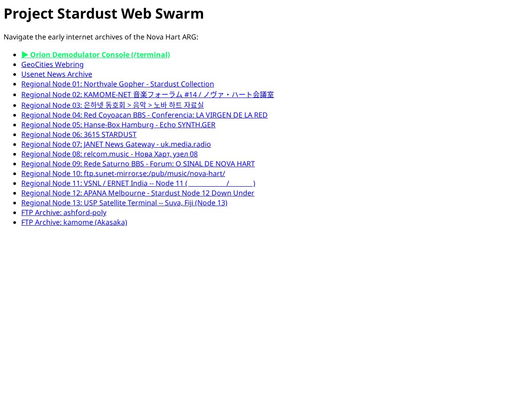Open Regional Node 04 Red Coyoacan BBS
Screen dimensions: 532x399
145,115
